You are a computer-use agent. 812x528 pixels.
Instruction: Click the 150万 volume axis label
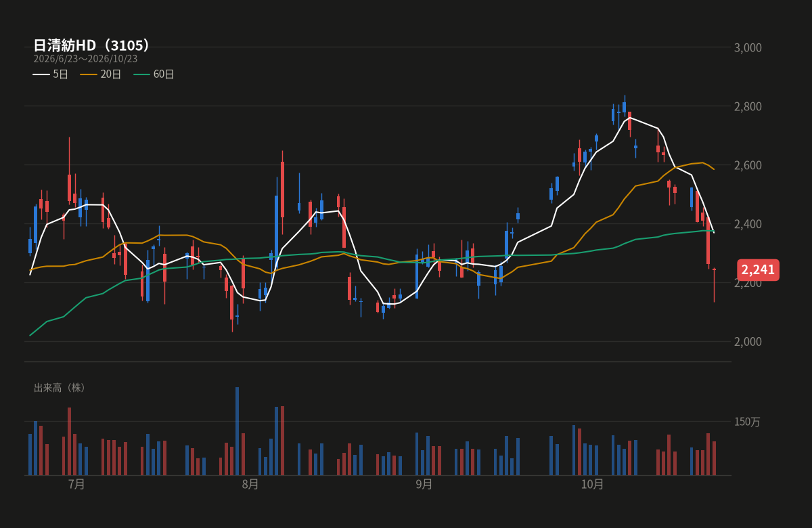coord(748,422)
